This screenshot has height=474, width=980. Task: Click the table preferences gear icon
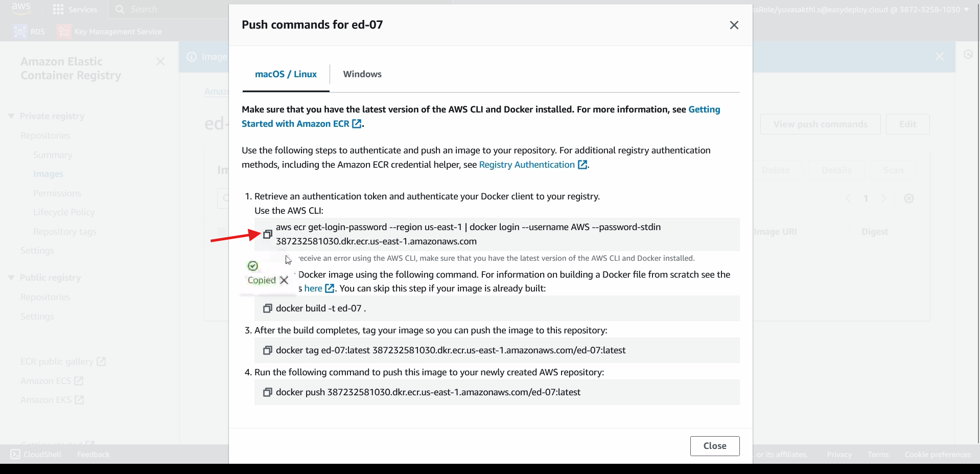[x=908, y=198]
